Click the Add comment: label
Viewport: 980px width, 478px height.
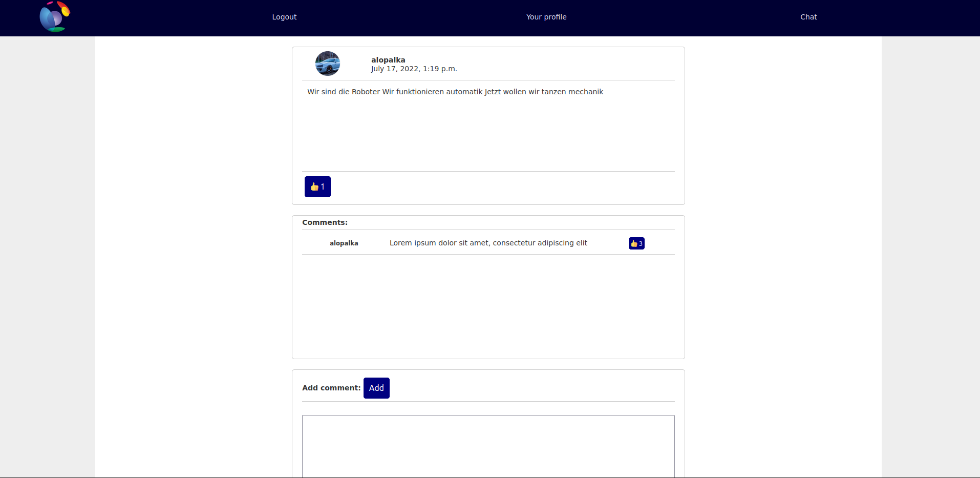(x=331, y=388)
